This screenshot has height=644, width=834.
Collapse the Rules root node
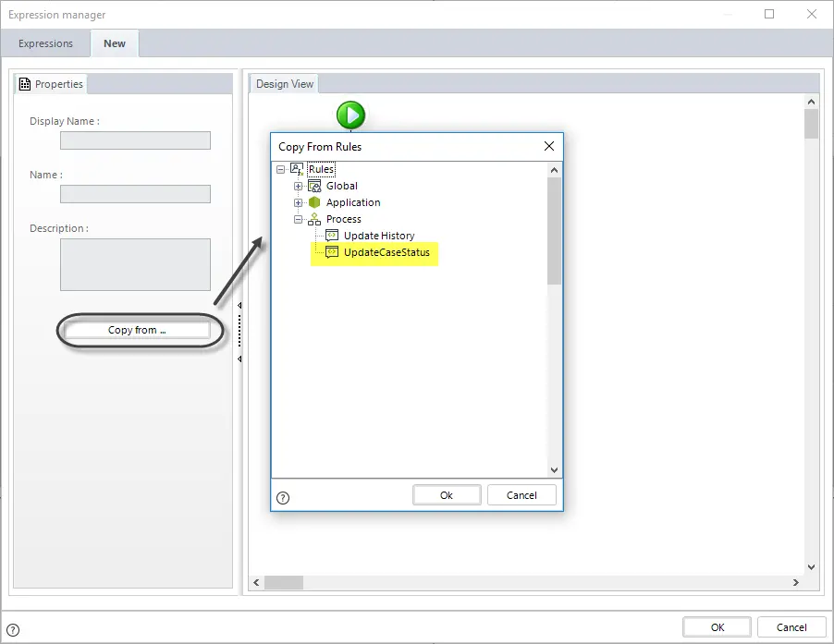[x=280, y=169]
